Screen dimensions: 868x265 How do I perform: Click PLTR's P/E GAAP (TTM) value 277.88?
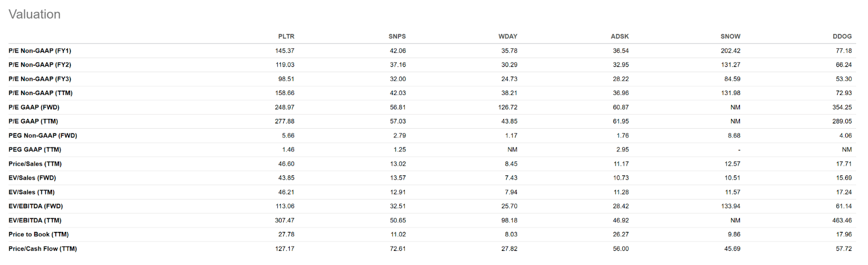284,121
